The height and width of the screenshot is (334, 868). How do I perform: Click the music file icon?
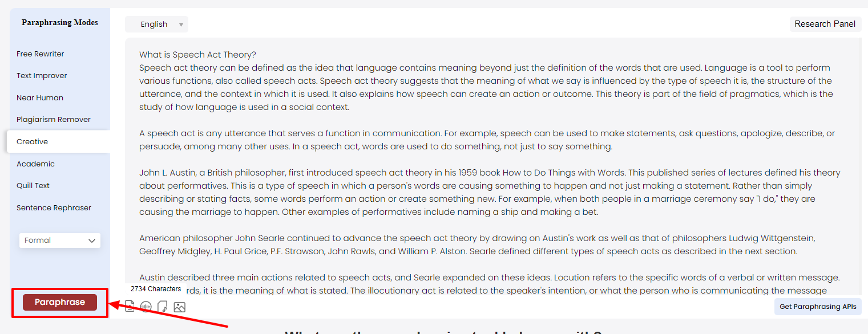click(x=163, y=307)
